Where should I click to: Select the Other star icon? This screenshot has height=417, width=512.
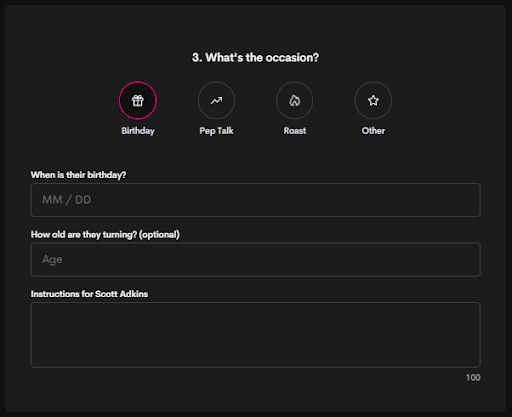(x=373, y=100)
